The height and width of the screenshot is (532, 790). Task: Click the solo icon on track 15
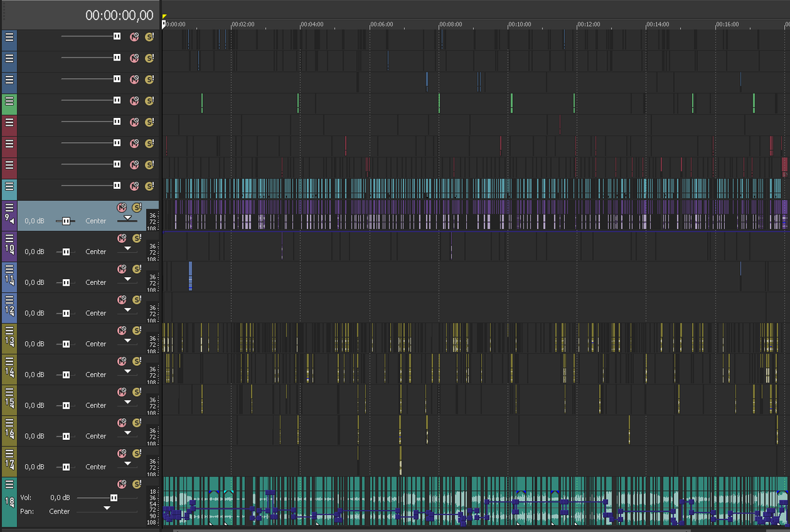click(x=137, y=392)
